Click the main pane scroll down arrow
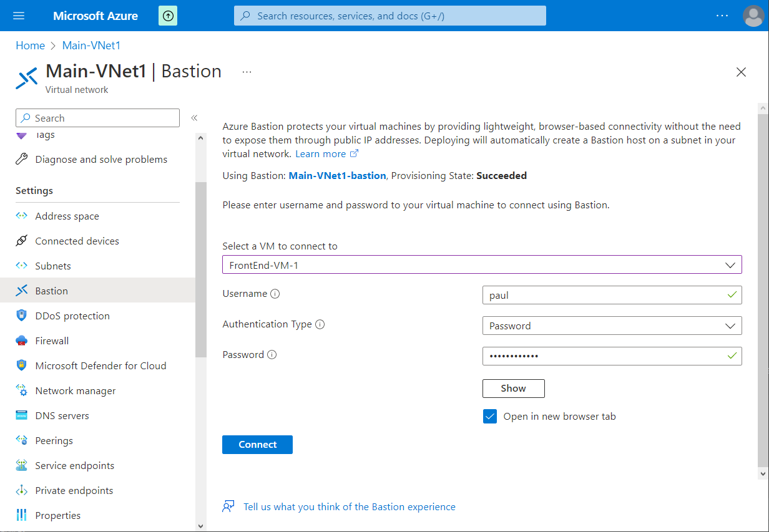The width and height of the screenshot is (769, 532). (x=762, y=474)
